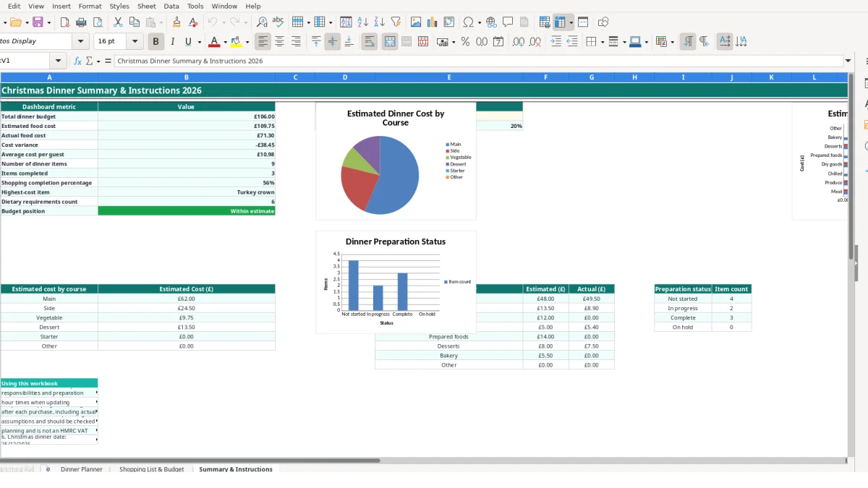Switch to Shopping List & Budget tab
This screenshot has width=868, height=488.
[x=152, y=469]
